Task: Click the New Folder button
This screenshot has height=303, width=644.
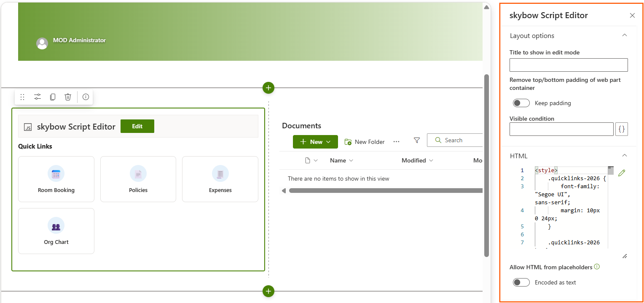Action: 365,142
